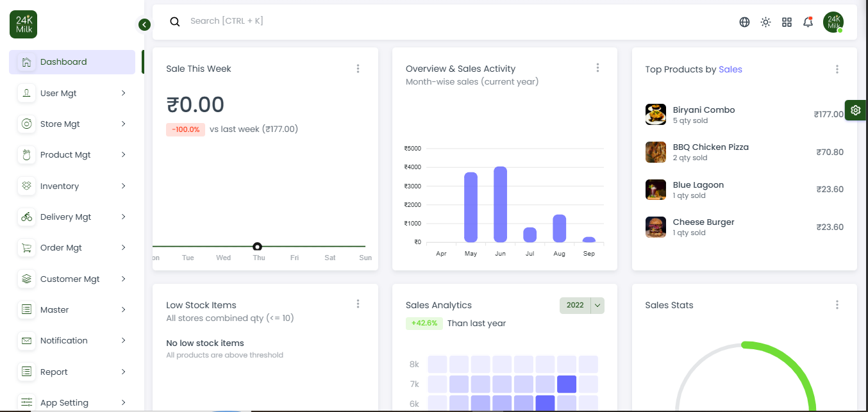Open the Inventory menu item
Image resolution: width=868 pixels, height=412 pixels.
[x=72, y=186]
